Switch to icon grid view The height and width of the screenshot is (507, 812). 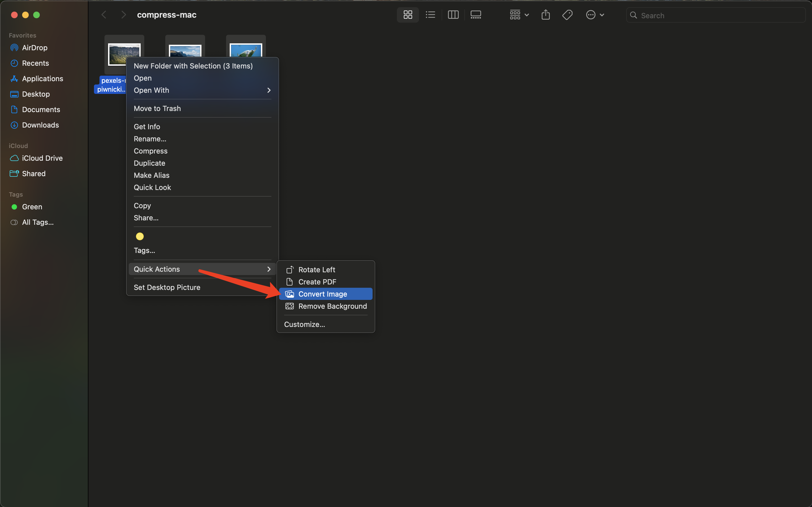tap(407, 14)
